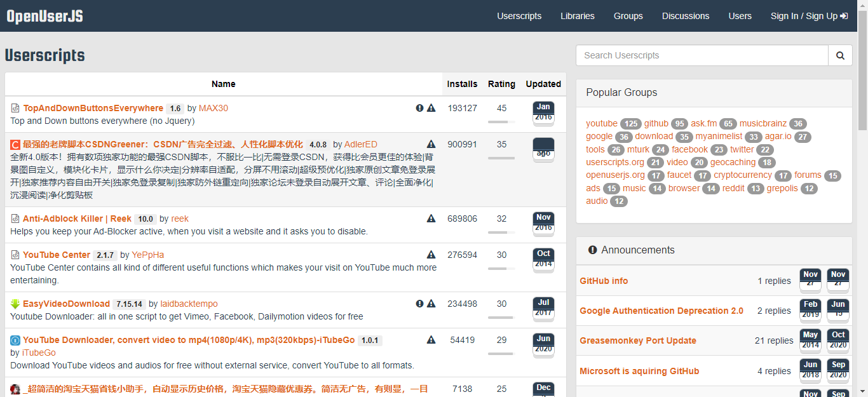This screenshot has width=868, height=397.
Task: Click exclamation circle icon in EasyVideoDownload row
Action: 419,304
